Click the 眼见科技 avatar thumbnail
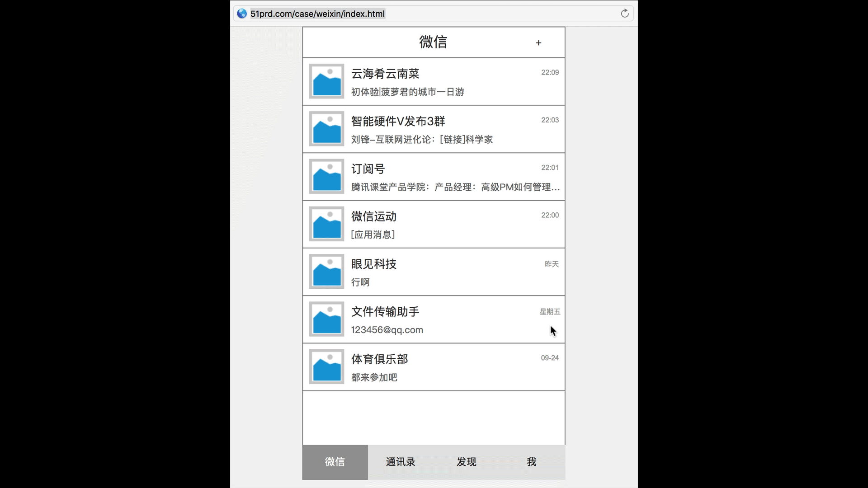The height and width of the screenshot is (488, 868). (326, 272)
